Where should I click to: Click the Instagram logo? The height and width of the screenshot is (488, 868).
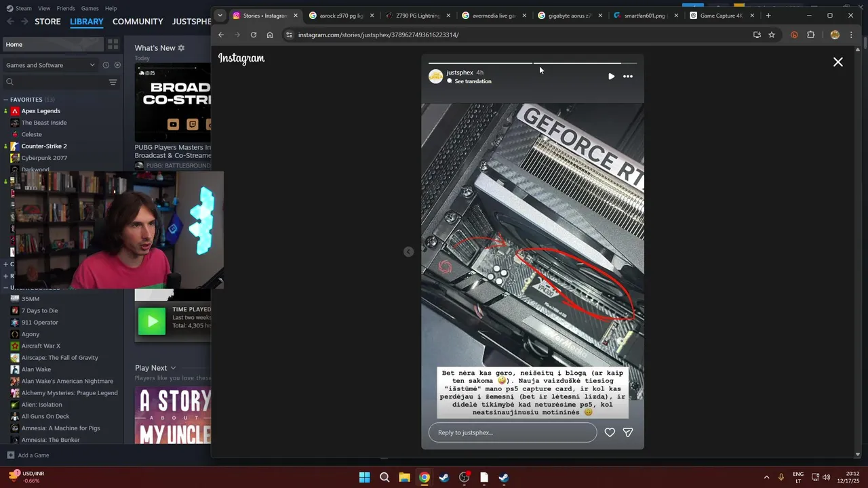click(241, 59)
